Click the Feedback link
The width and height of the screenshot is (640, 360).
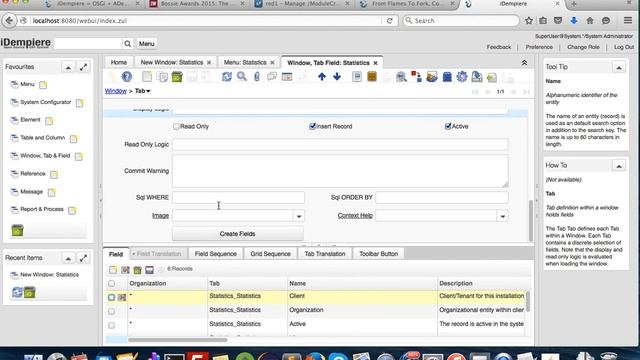[498, 47]
